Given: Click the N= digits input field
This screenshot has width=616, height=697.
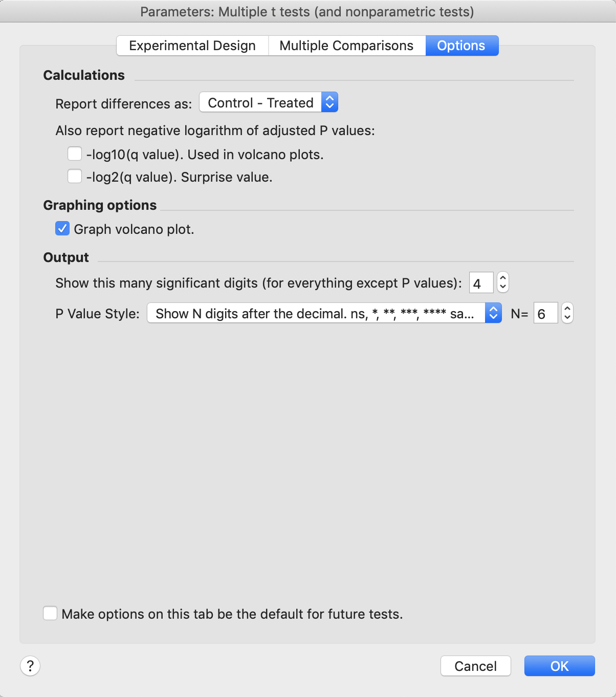Looking at the screenshot, I should point(545,313).
